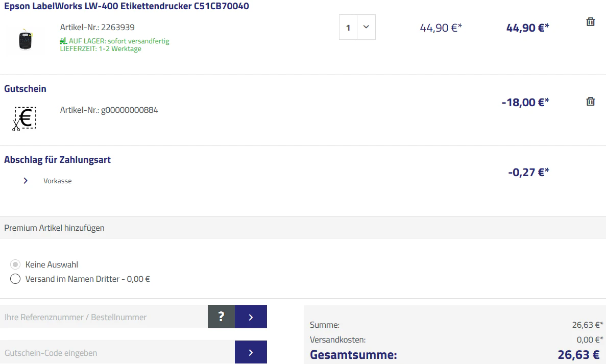This screenshot has height=364, width=606.
Task: Click the green forklift in-stock icon
Action: tap(63, 41)
